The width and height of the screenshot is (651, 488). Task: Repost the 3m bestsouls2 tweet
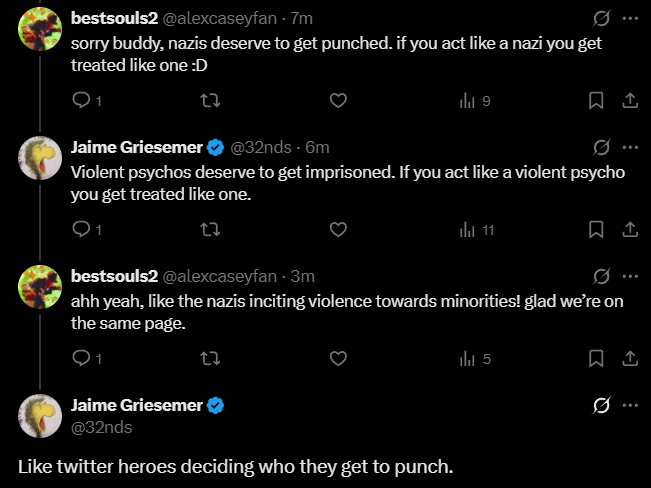[x=210, y=358]
